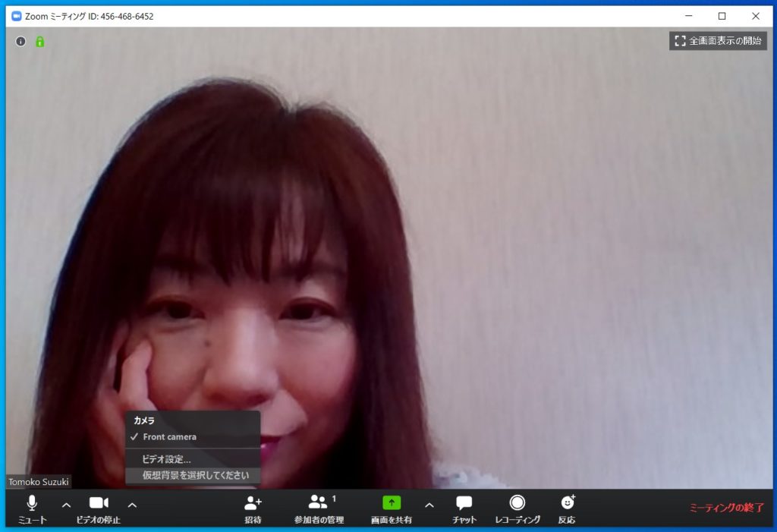
Task: Close the Zoom meeting window
Action: coord(756,16)
